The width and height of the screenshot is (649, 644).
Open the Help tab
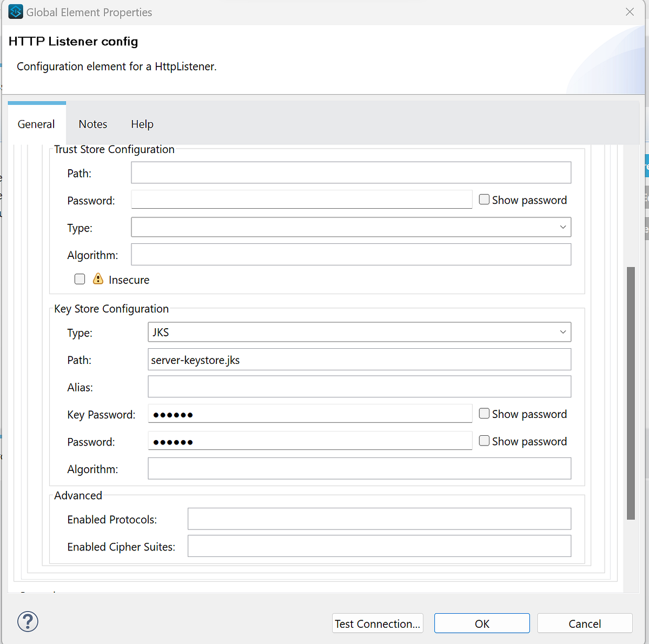pos(142,124)
